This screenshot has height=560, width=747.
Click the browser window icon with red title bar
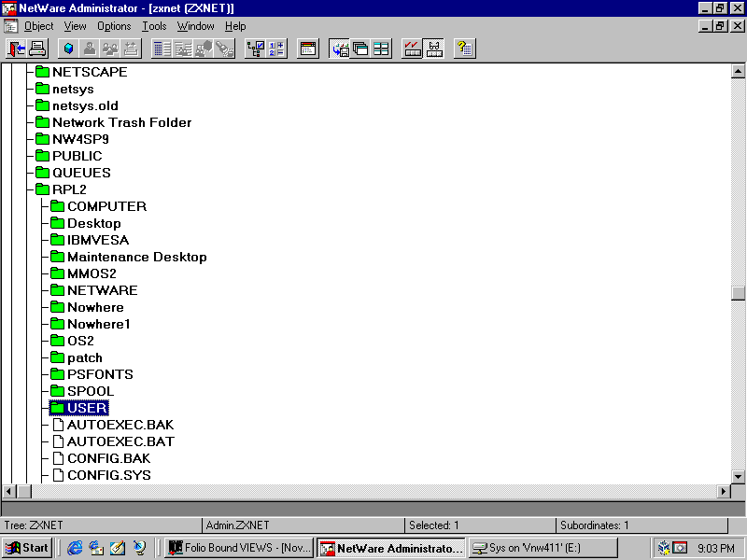coord(308,49)
